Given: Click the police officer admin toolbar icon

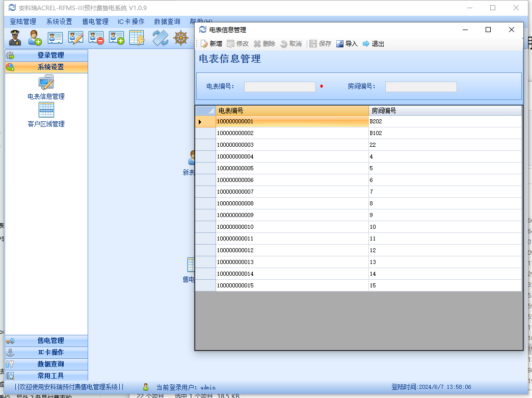Looking at the screenshot, I should (x=15, y=38).
